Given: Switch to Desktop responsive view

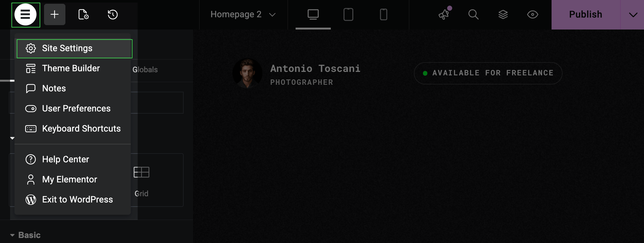Looking at the screenshot, I should click(x=313, y=14).
